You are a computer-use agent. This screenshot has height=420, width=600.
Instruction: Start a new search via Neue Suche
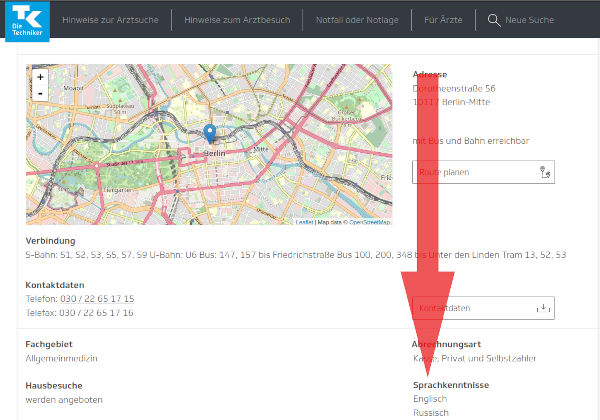click(529, 20)
